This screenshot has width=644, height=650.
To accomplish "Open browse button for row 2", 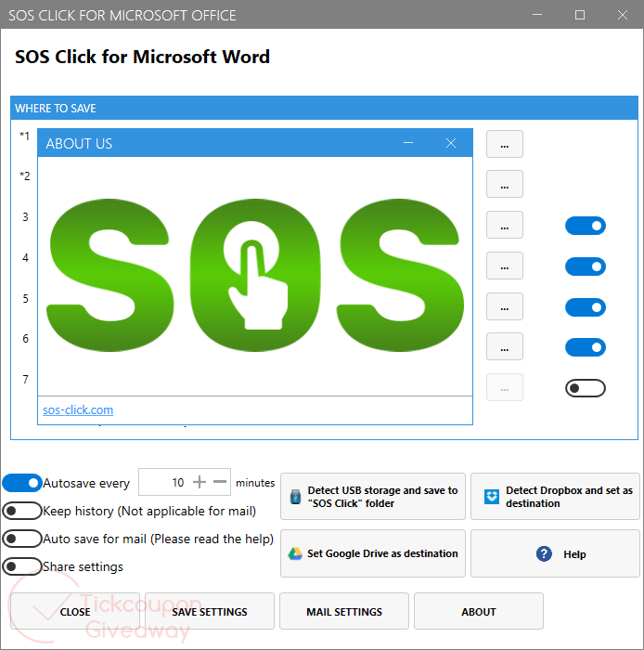I will (x=505, y=184).
